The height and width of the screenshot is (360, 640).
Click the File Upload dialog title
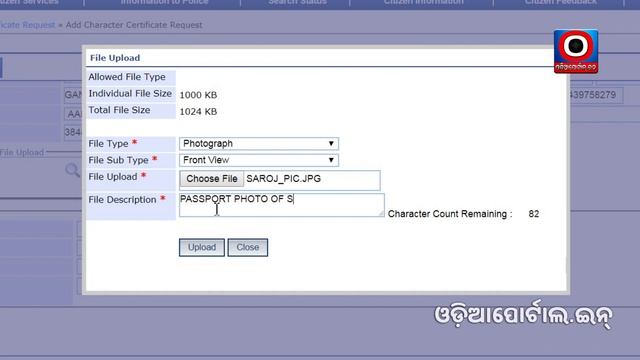tap(115, 58)
